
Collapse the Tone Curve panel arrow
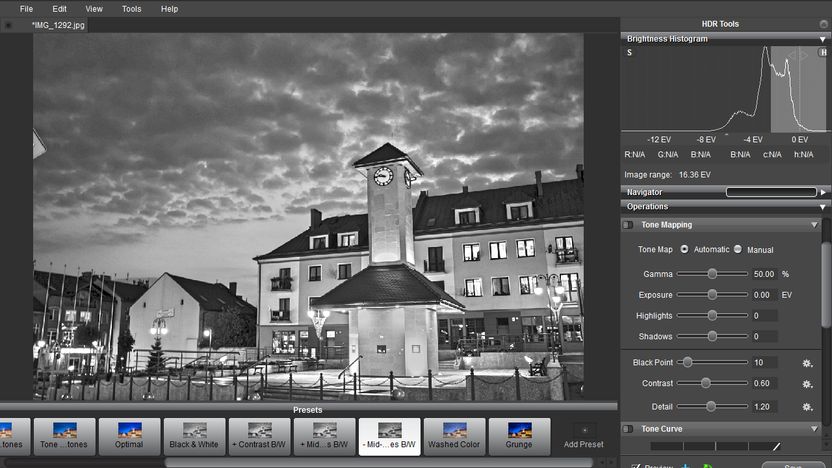814,429
